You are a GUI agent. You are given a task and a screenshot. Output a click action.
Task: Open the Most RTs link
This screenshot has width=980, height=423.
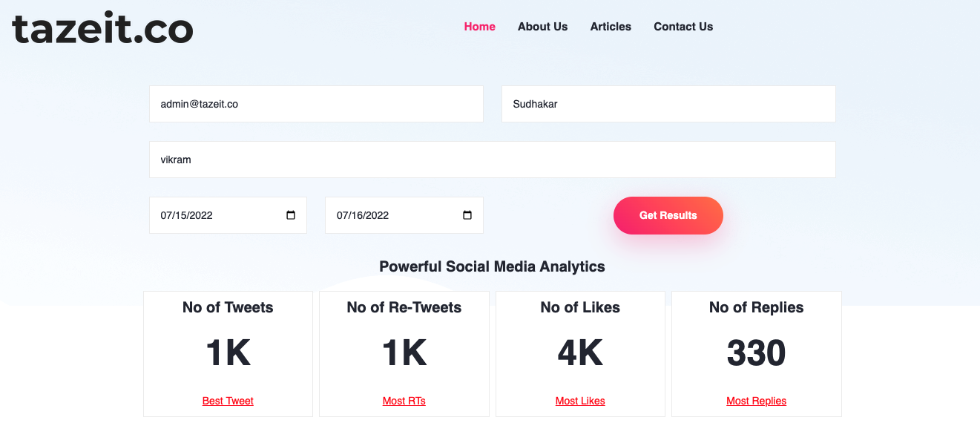(404, 401)
